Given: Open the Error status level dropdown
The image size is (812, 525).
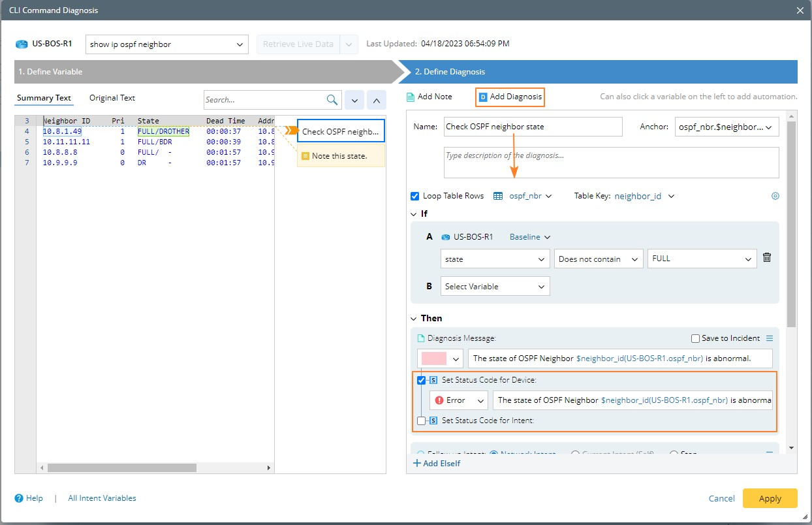Looking at the screenshot, I should click(459, 400).
